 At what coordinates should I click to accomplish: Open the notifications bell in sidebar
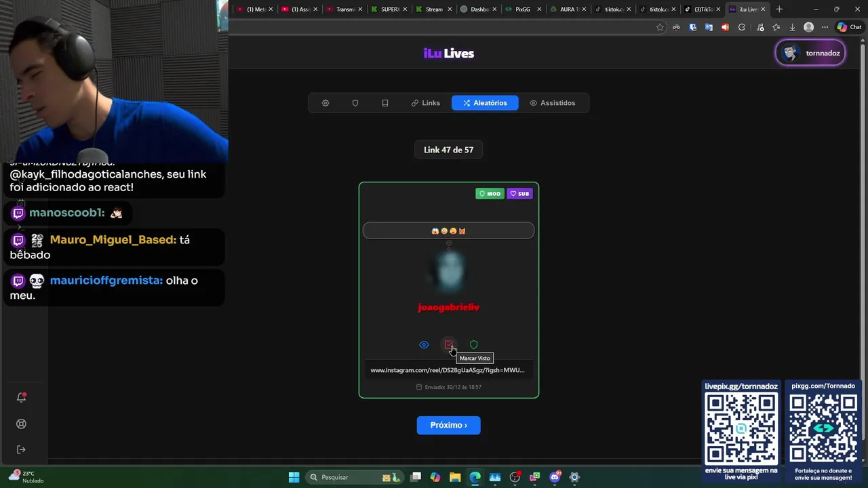pos(22,397)
